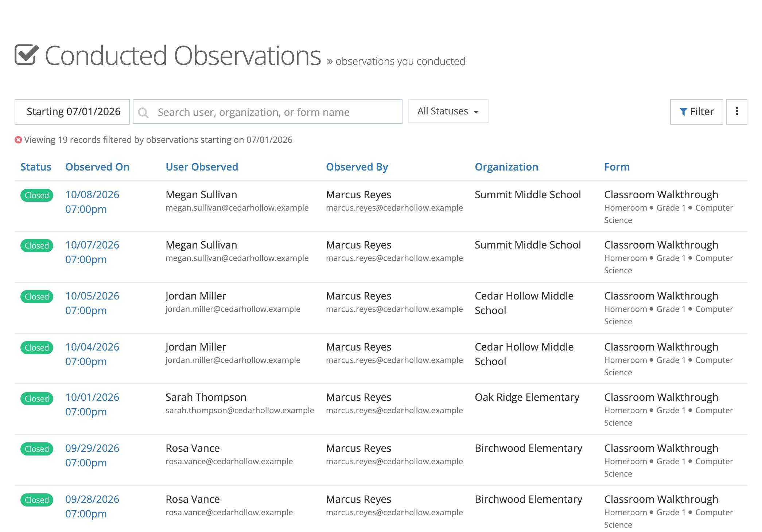Click Jordan Miller in the 10/05/2026 row
Viewport: 762px width, 532px height.
pos(196,296)
